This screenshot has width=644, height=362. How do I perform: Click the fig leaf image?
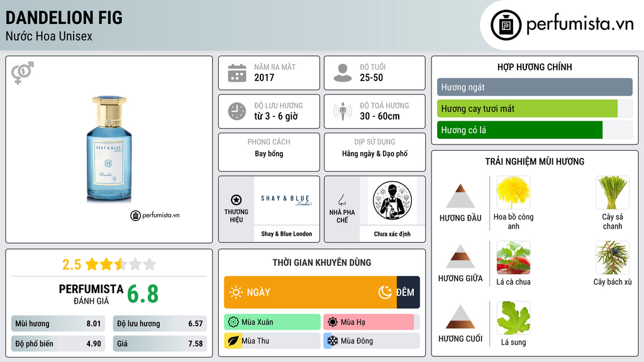coord(513,317)
